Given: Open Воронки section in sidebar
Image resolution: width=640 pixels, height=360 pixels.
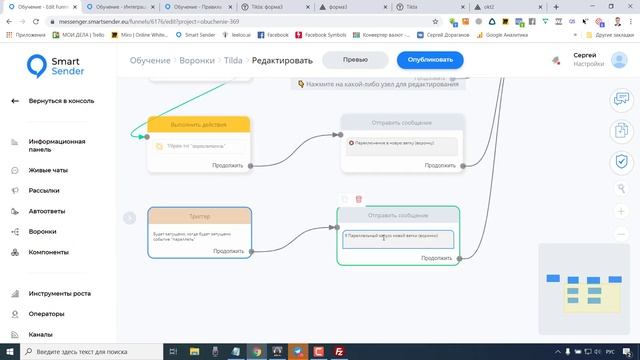Looking at the screenshot, I should click(42, 231).
